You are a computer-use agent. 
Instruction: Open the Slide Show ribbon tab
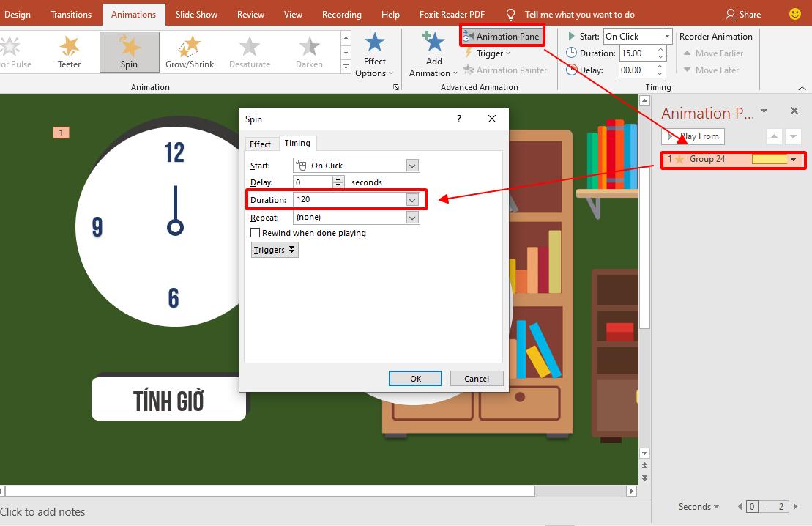195,14
